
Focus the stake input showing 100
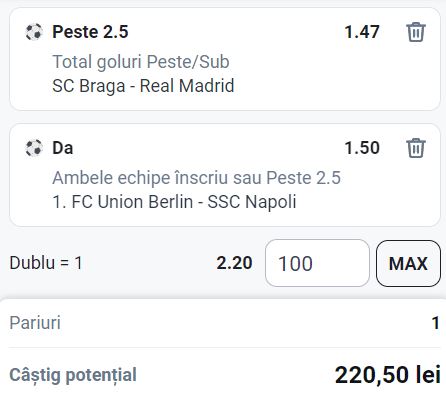click(x=317, y=263)
